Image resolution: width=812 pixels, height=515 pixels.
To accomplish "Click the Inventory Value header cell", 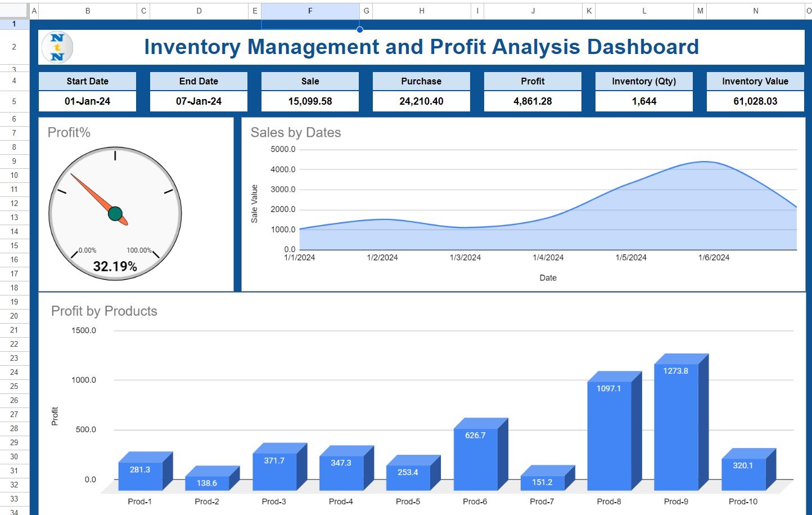I will pyautogui.click(x=755, y=81).
